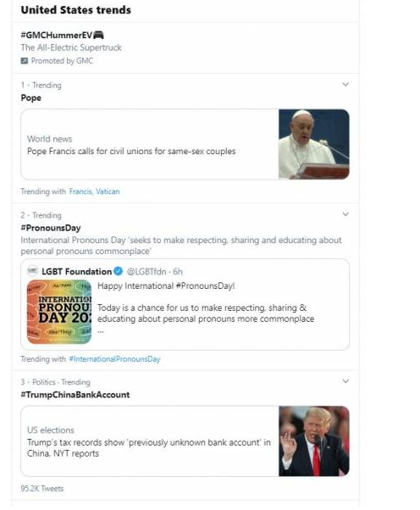This screenshot has width=420, height=510.
Task: Click the Pope Francis photo thumbnail
Action: pyautogui.click(x=314, y=144)
